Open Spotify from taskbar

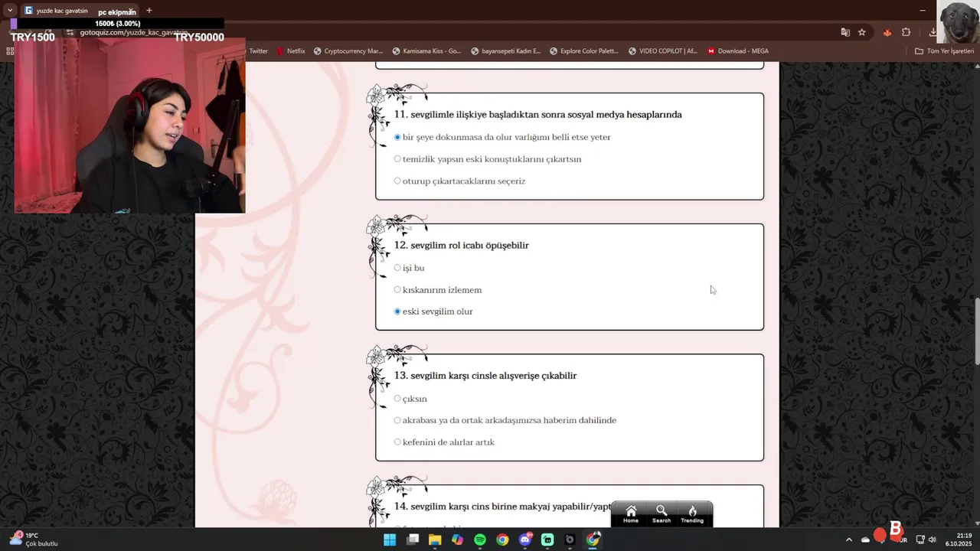coord(480,540)
